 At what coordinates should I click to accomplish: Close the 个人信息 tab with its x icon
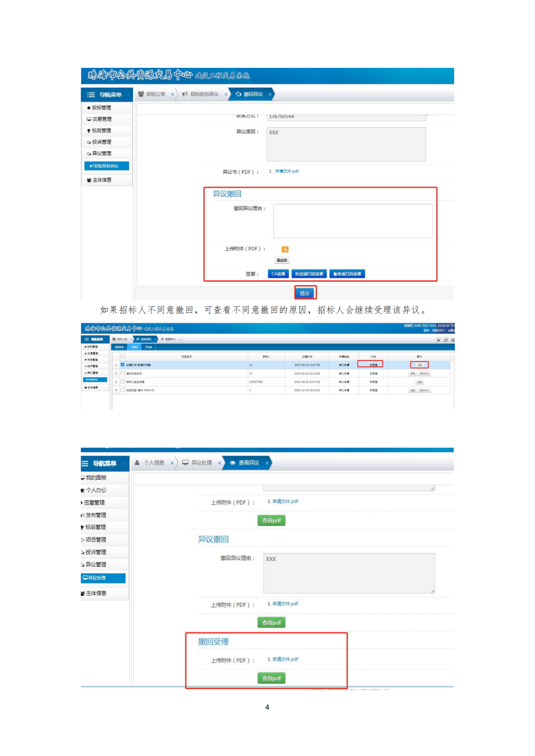[172, 463]
